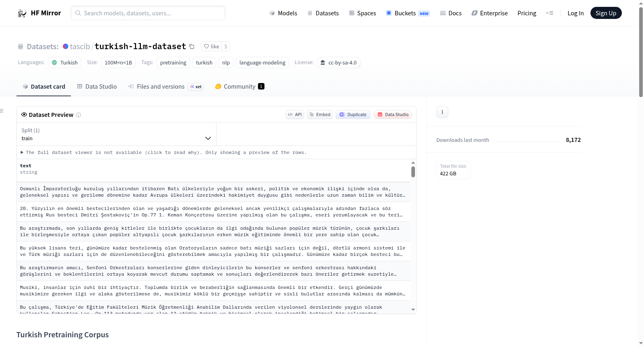Open Docs in the top navigation
Screen dimensions: 644x347
tap(451, 13)
